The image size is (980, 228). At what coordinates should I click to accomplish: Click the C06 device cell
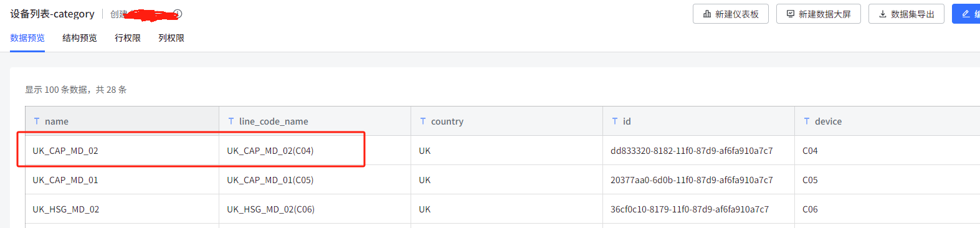point(887,209)
